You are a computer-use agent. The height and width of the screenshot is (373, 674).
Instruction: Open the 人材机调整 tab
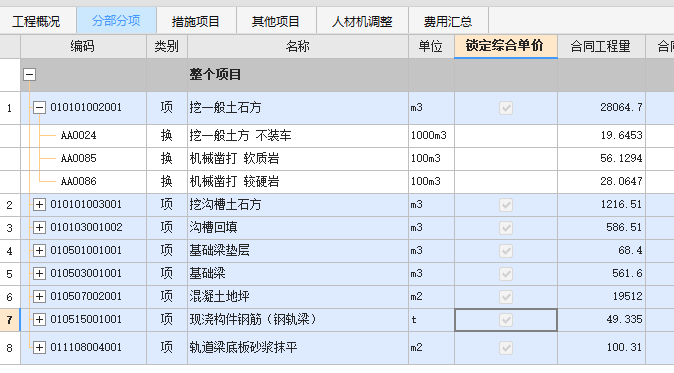click(362, 21)
